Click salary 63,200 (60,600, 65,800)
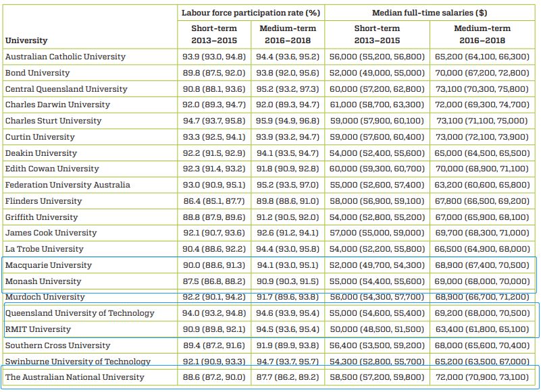545x392 pixels. click(482, 185)
